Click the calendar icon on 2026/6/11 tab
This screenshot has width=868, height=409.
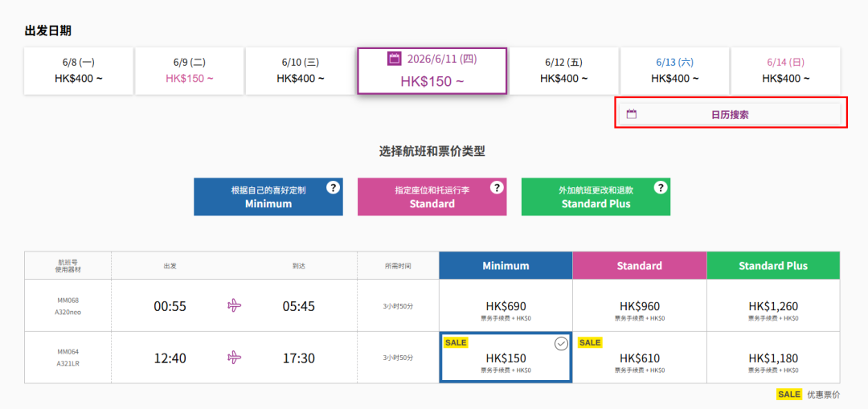(x=394, y=59)
